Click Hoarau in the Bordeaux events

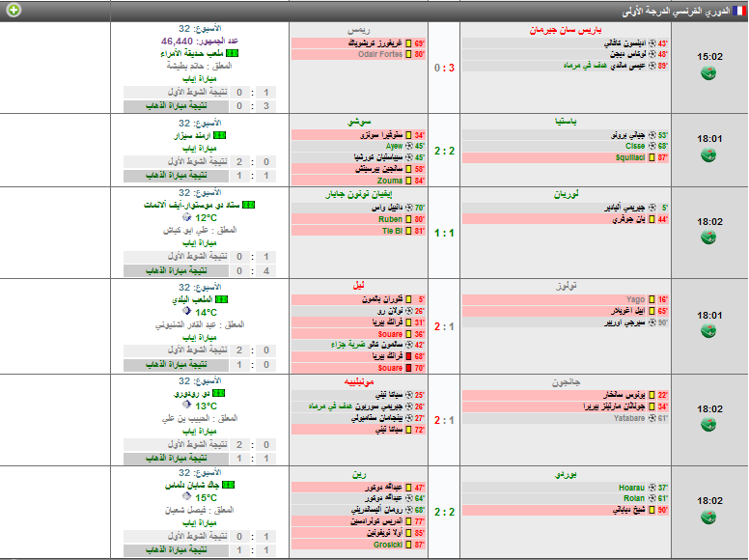point(631,488)
